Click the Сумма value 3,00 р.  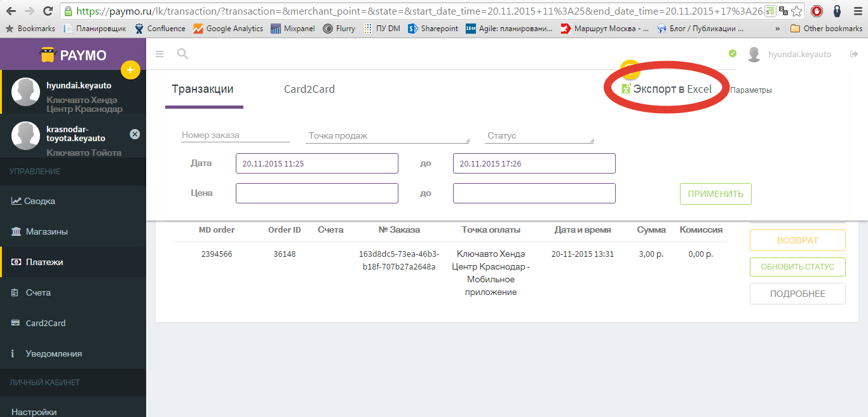tap(651, 254)
